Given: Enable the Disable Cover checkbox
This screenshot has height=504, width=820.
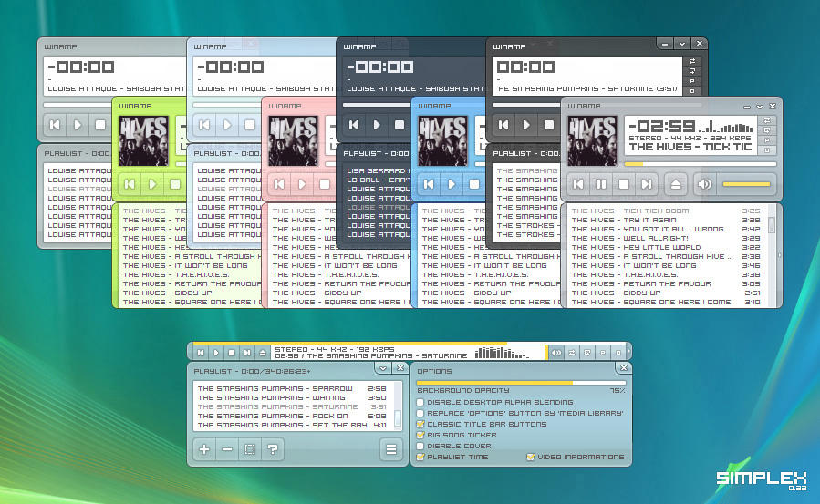Looking at the screenshot, I should tap(420, 446).
